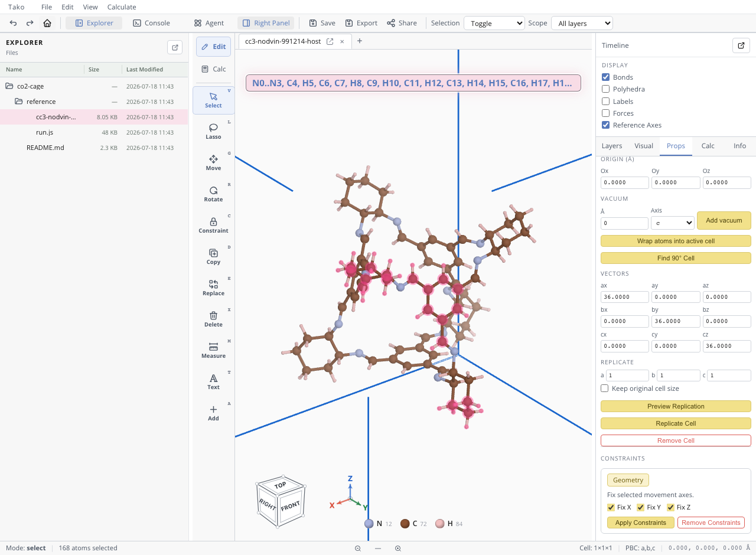The width and height of the screenshot is (756, 555).
Task: Enable Forces display
Action: point(605,113)
